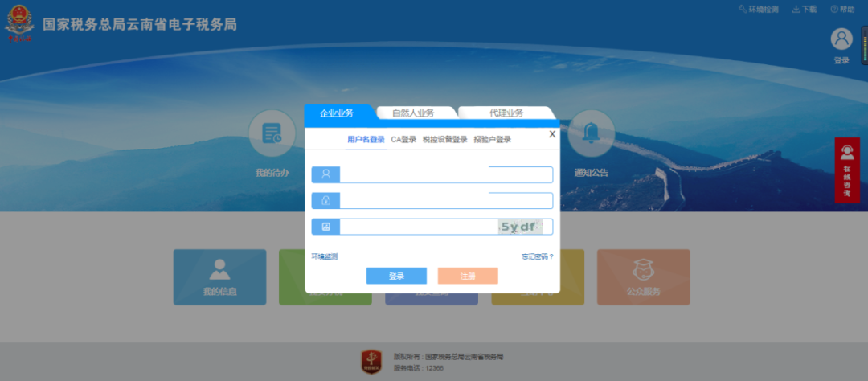The height and width of the screenshot is (381, 868).
Task: Switch to the 代理业务 tab
Action: pyautogui.click(x=506, y=113)
